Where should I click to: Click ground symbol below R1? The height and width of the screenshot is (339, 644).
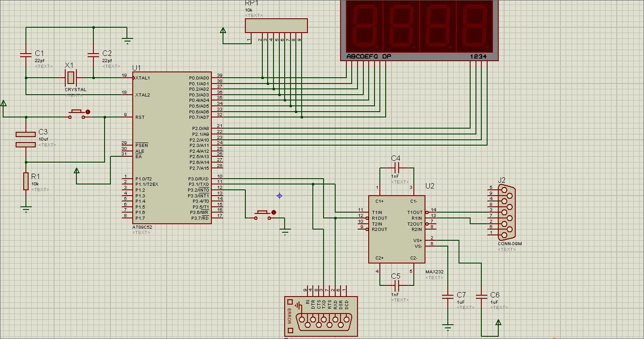(x=26, y=209)
